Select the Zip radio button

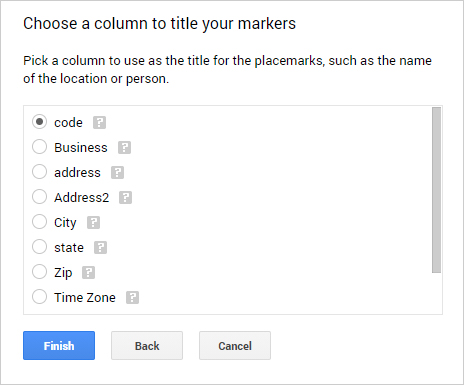(x=39, y=272)
